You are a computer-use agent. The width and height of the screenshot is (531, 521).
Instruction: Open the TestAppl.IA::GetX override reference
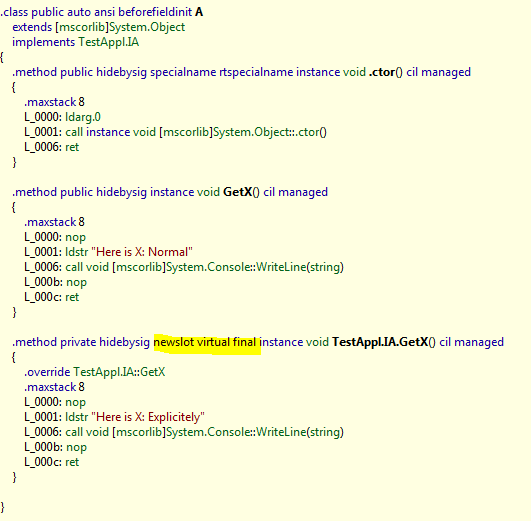[x=119, y=372]
